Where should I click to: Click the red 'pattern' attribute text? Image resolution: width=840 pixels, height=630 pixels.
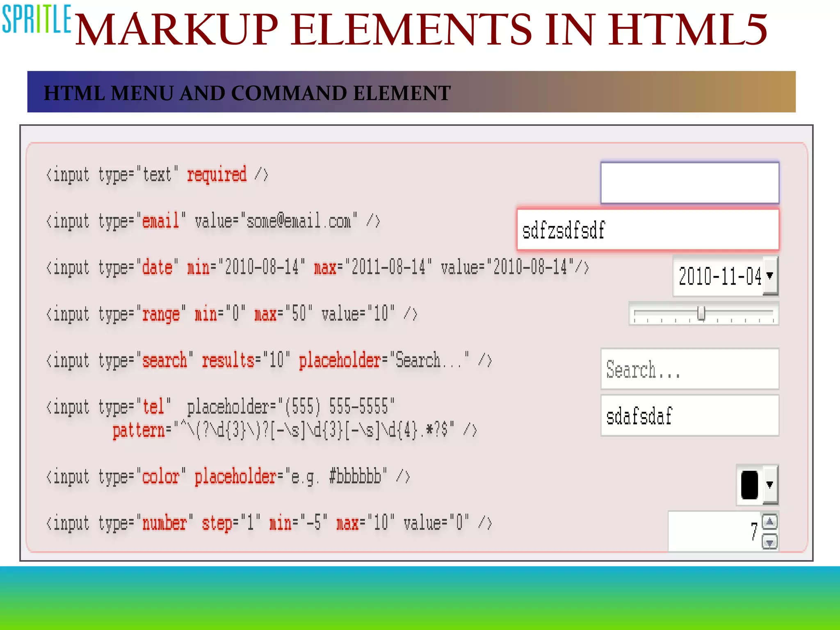[139, 431]
